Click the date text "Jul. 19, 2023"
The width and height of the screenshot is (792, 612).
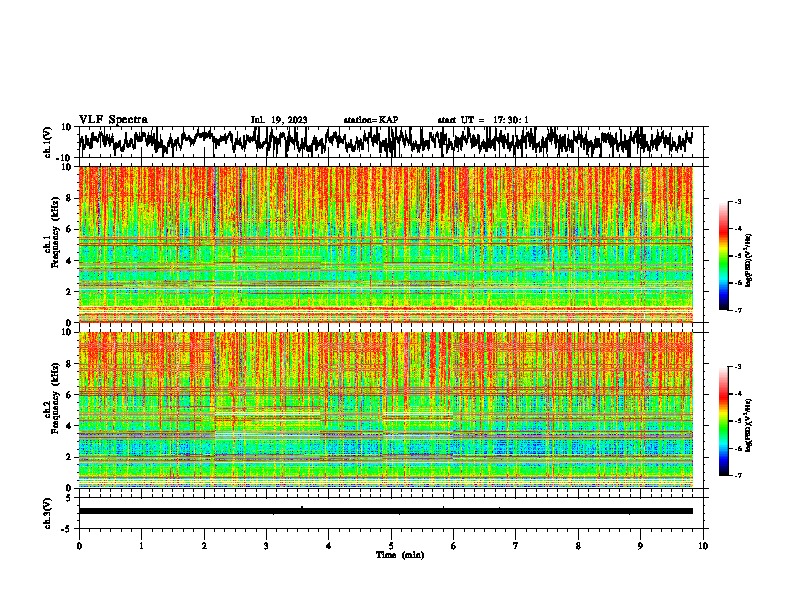pyautogui.click(x=279, y=120)
